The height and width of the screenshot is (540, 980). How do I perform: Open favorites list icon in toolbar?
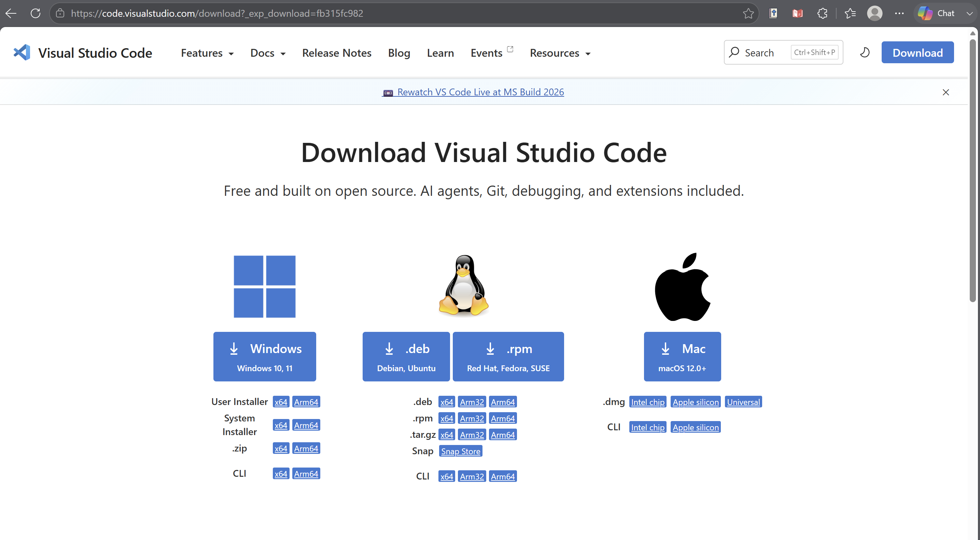850,13
